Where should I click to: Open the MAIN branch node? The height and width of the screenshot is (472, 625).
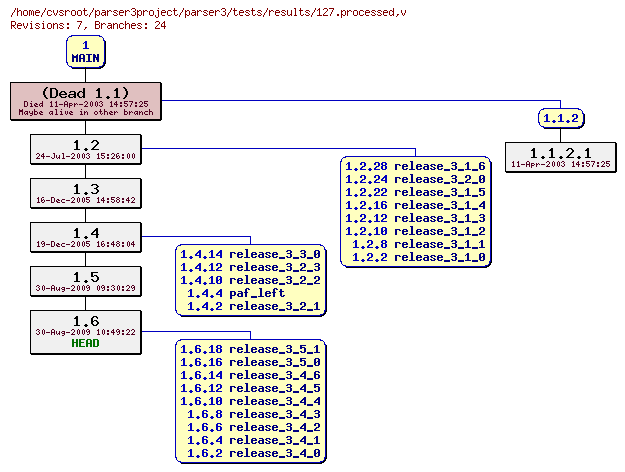pos(86,52)
